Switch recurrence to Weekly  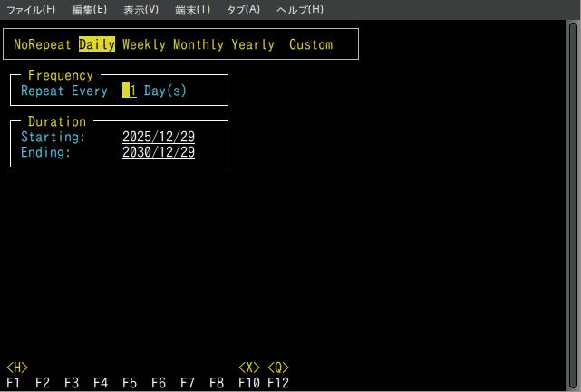pos(144,44)
